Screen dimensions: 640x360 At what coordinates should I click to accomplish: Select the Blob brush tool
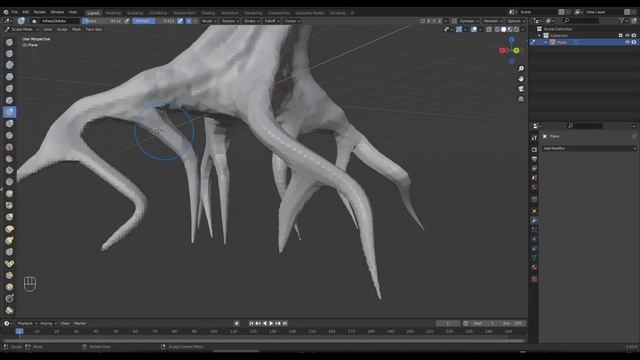[9, 123]
